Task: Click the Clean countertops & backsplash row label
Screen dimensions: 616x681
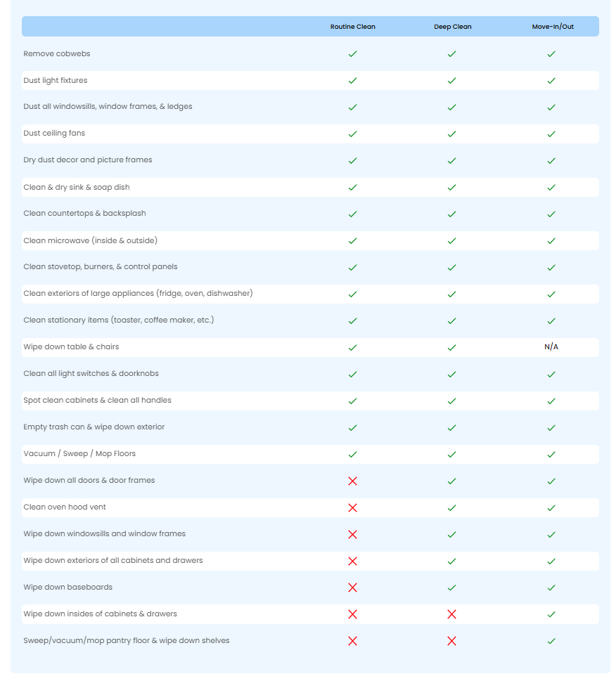Action: (x=84, y=213)
